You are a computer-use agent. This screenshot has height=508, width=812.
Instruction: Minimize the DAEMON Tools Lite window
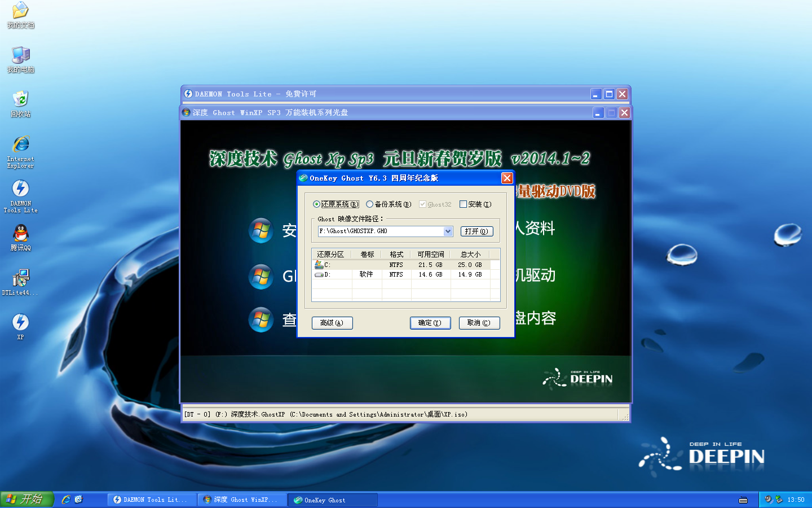596,94
